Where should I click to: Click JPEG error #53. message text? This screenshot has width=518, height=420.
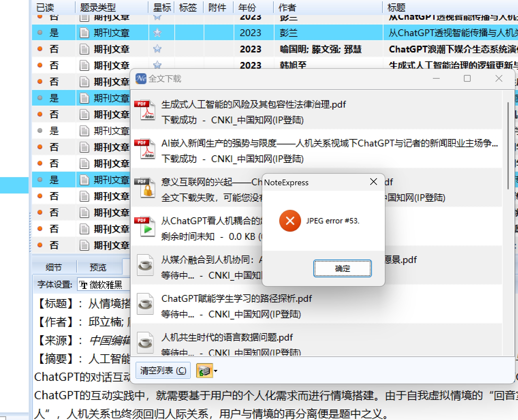333,221
